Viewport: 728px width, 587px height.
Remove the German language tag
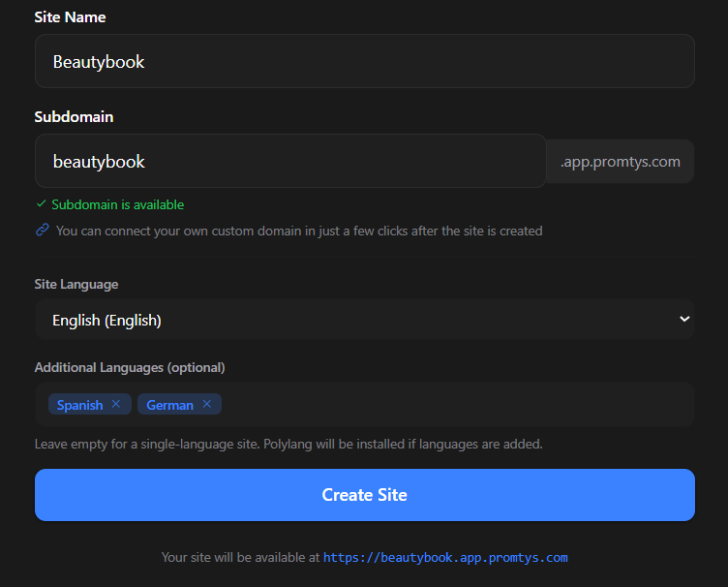click(x=207, y=404)
